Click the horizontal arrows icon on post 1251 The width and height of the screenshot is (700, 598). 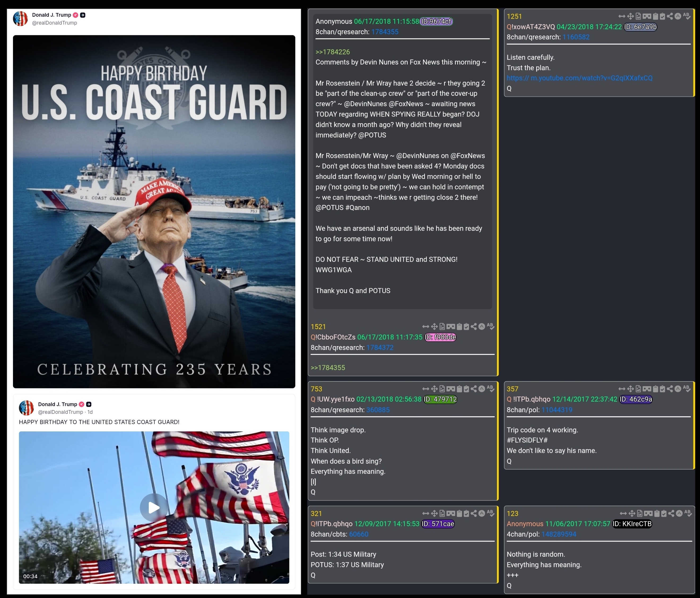[x=622, y=16]
